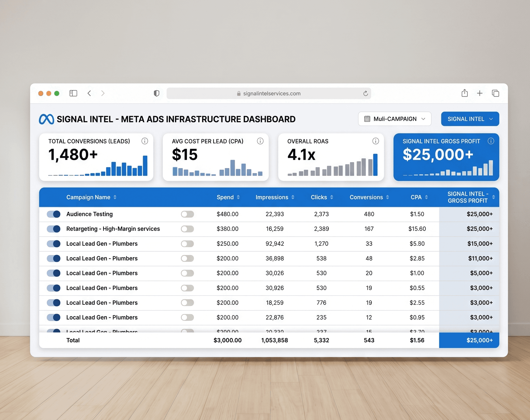The image size is (530, 420).
Task: Turn off blue toggle for Retargeting campaign
Action: (x=54, y=229)
